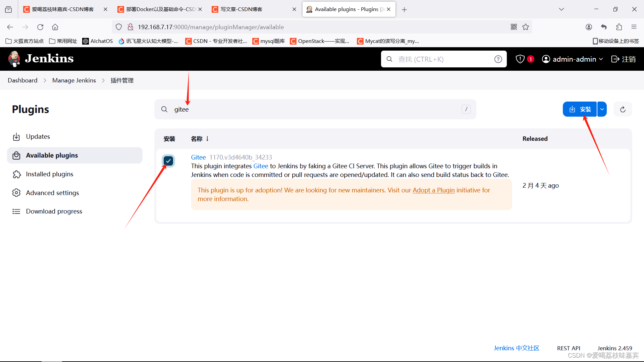644x362 pixels.
Task: Click the blue 安装 install button
Action: click(x=580, y=109)
